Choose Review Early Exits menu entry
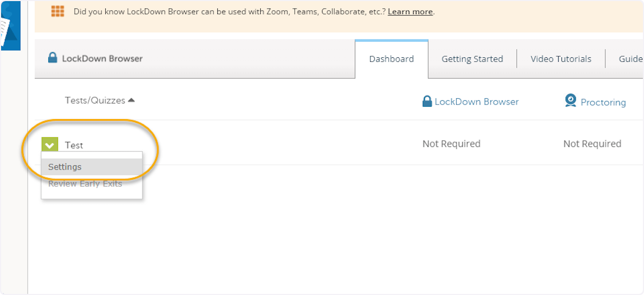Image resolution: width=644 pixels, height=295 pixels. pyautogui.click(x=92, y=184)
